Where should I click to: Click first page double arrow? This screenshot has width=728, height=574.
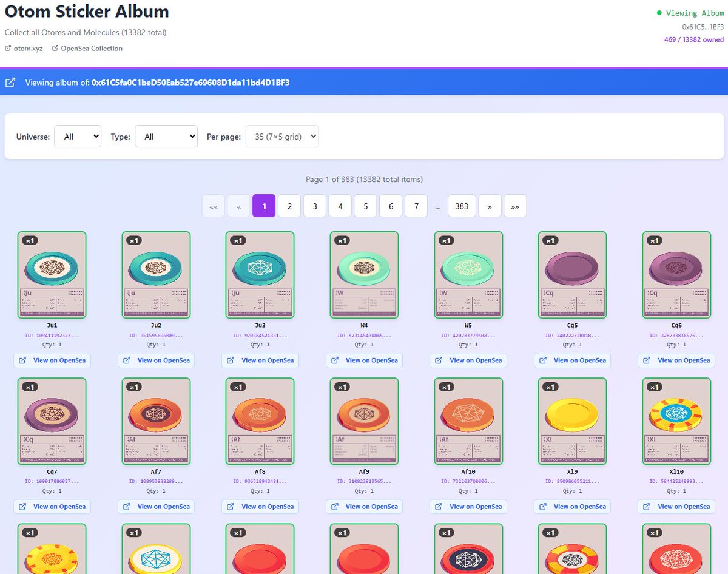click(214, 206)
